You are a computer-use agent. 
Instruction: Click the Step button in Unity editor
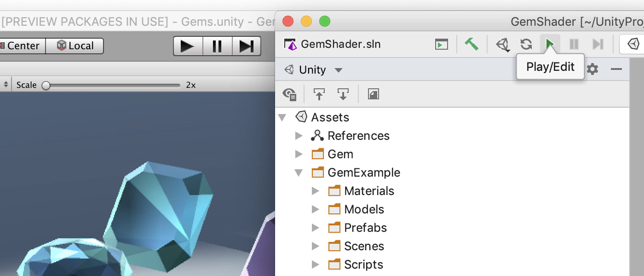[247, 46]
